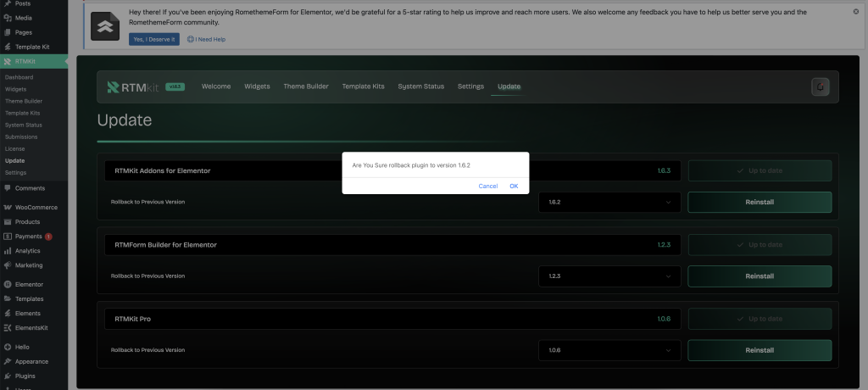Open Comments icon in sidebar
The width and height of the screenshot is (868, 390).
[x=8, y=188]
